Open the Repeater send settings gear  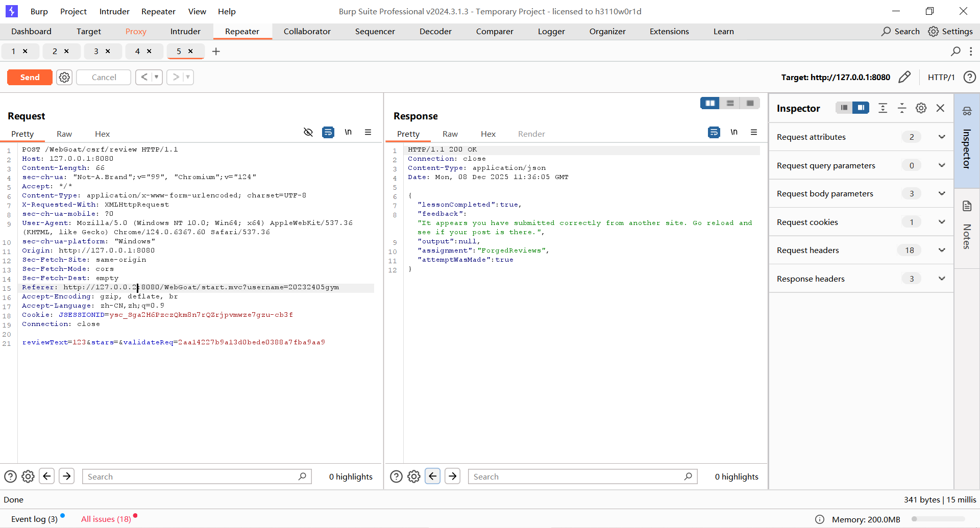64,77
